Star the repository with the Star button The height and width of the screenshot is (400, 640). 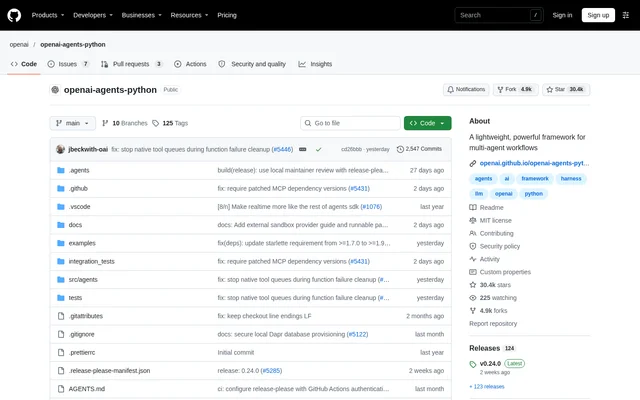(566, 89)
